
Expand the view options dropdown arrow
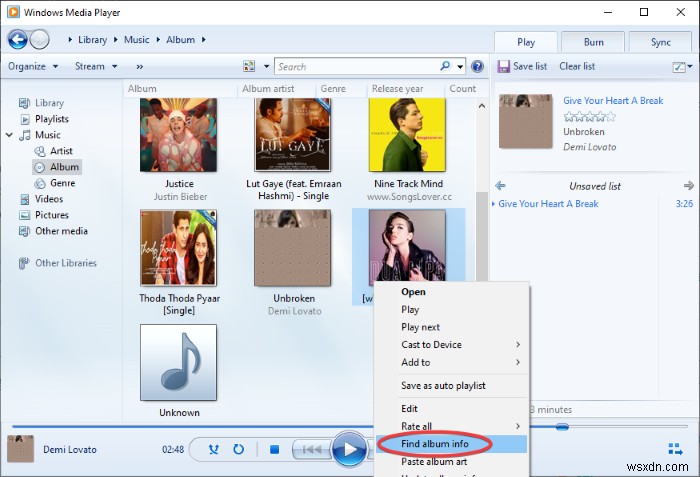267,67
